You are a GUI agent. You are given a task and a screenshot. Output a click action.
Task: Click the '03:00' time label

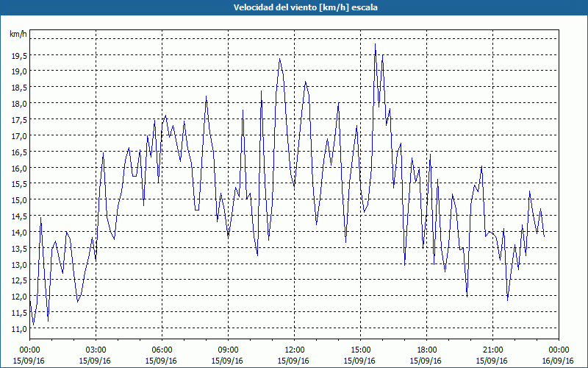click(x=96, y=350)
